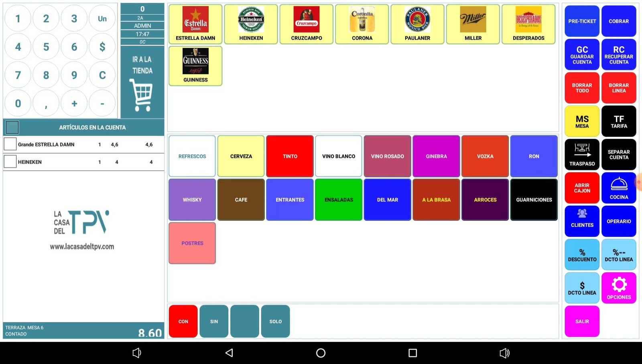Select the SIN modifier
Viewport: 642px width, 364px height.
tap(214, 321)
